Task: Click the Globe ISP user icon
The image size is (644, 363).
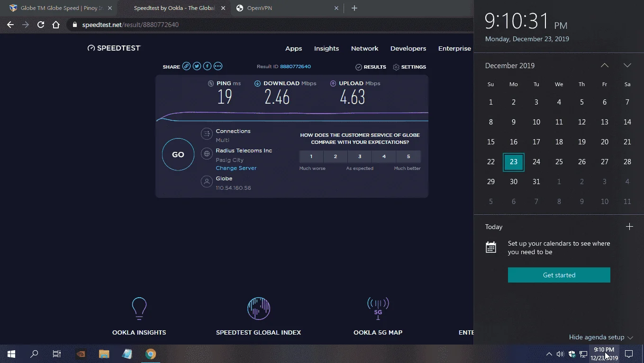Action: [207, 182]
